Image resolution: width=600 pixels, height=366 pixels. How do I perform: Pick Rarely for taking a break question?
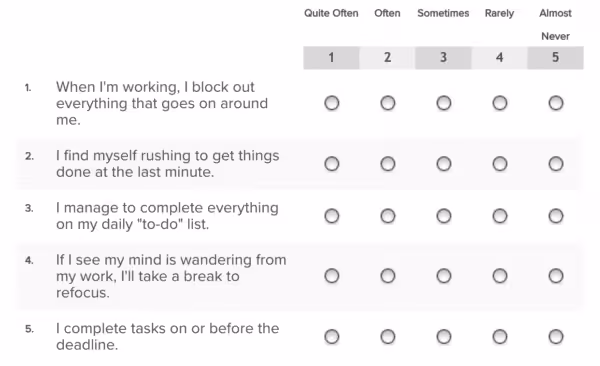click(x=500, y=276)
